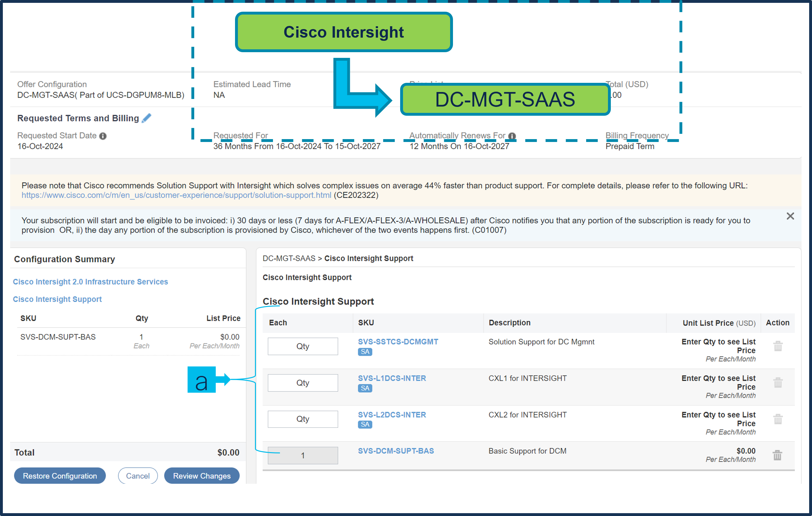Image resolution: width=812 pixels, height=516 pixels.
Task: Click Qty field for Solution Support for DC Mgmnt
Action: click(x=302, y=346)
